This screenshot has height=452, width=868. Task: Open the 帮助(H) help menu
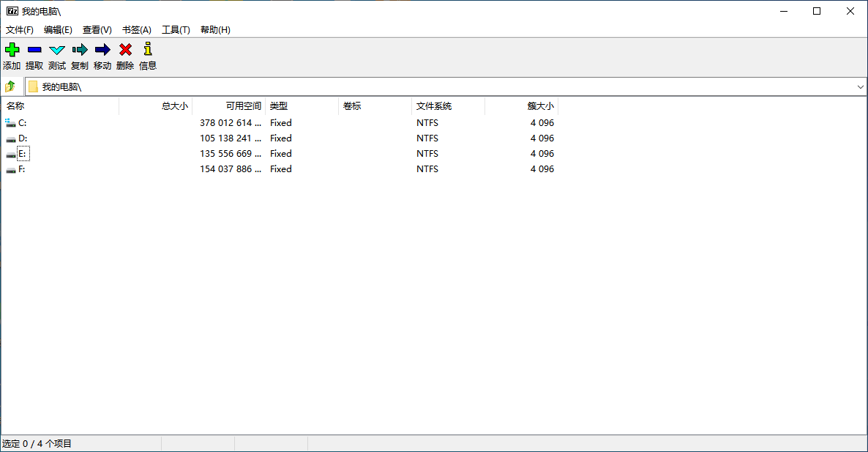(x=215, y=30)
